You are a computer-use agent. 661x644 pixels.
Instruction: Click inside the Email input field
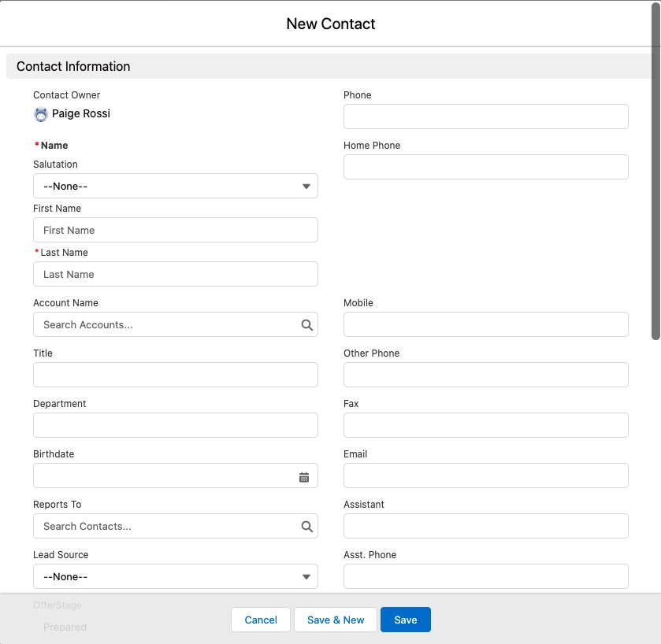[485, 476]
